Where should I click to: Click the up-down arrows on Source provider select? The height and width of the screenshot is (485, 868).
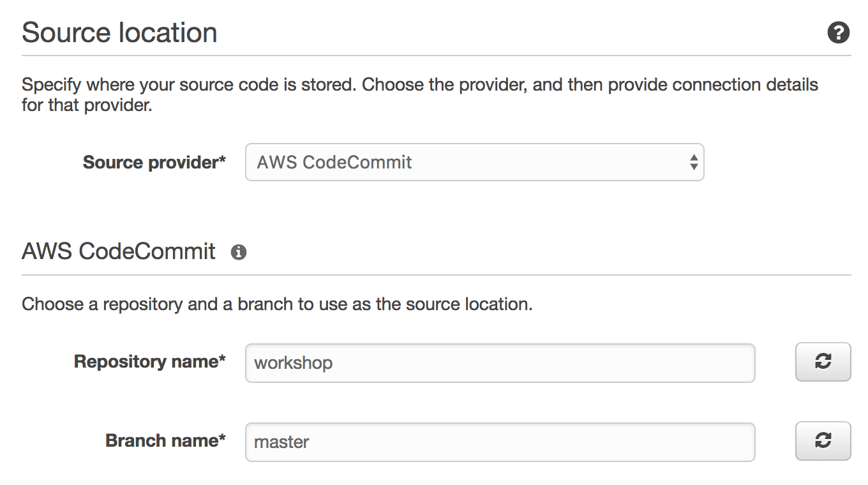pyautogui.click(x=693, y=162)
